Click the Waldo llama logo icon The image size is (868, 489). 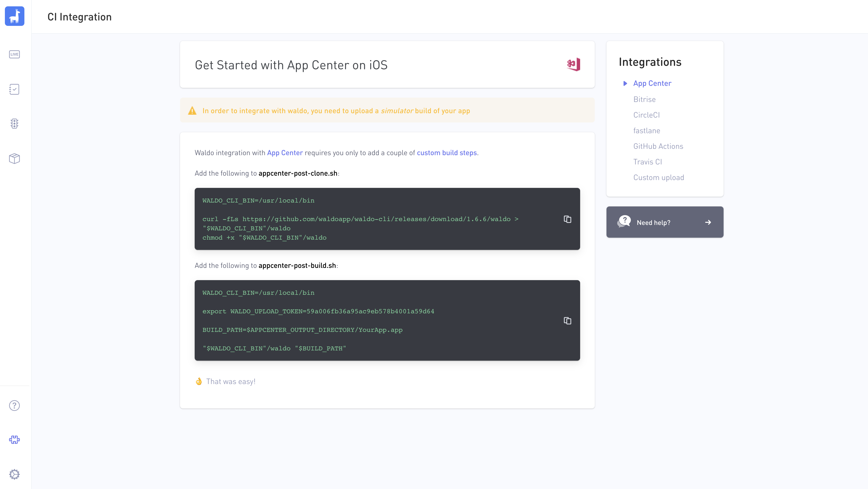14,16
